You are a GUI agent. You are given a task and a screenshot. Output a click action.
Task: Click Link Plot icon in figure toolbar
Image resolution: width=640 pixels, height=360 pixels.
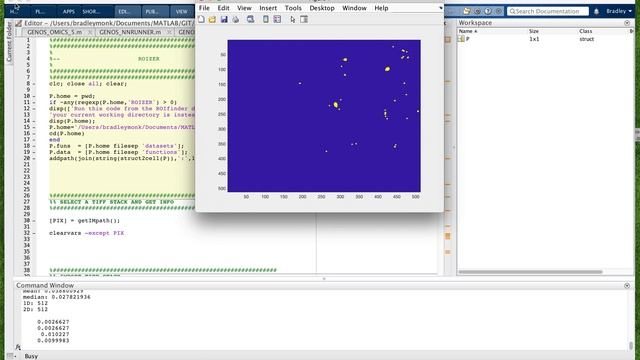tap(250, 19)
